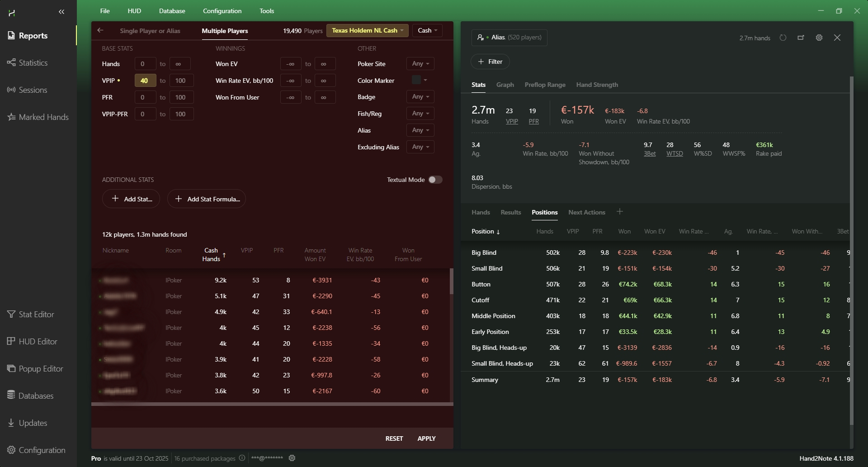Refresh the alias report stats
This screenshot has width=868, height=467.
(783, 38)
